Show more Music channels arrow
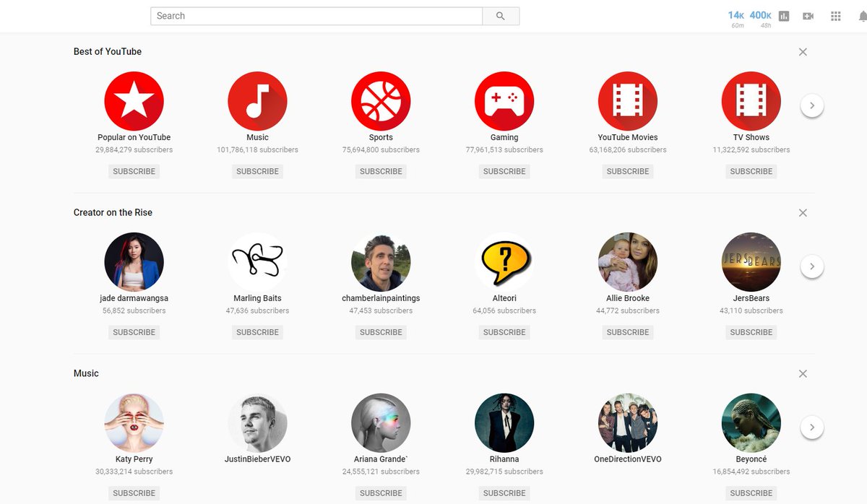The image size is (867, 504). tap(812, 427)
